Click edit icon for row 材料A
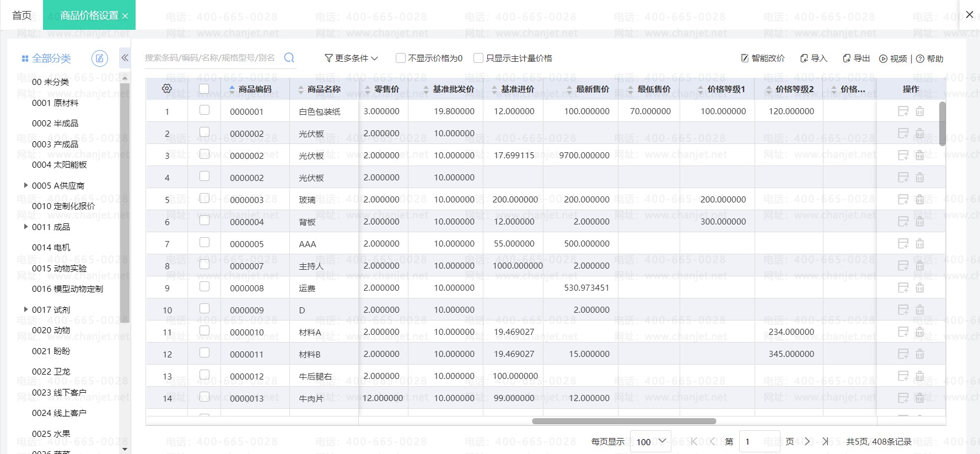 (x=903, y=332)
